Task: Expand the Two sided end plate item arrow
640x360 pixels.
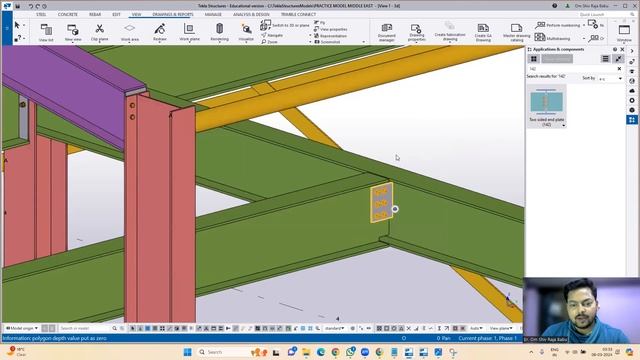Action: 564,125
